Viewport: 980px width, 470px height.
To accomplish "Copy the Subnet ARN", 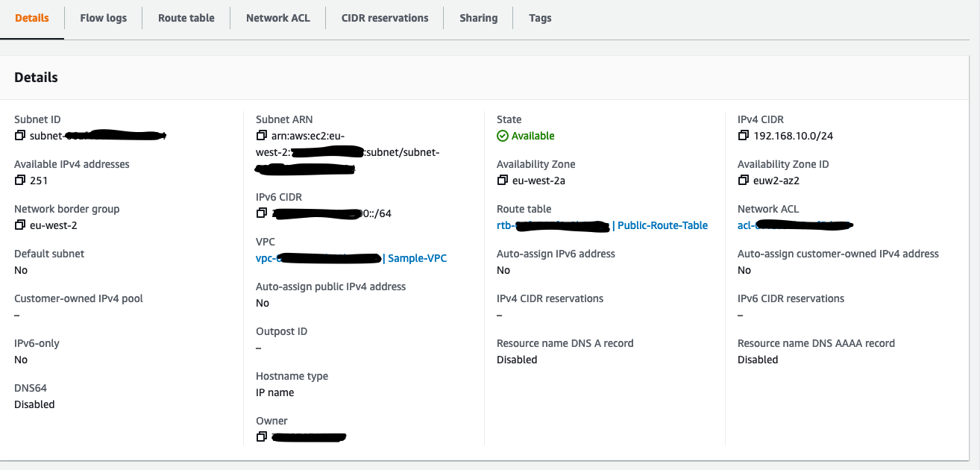I will click(261, 136).
